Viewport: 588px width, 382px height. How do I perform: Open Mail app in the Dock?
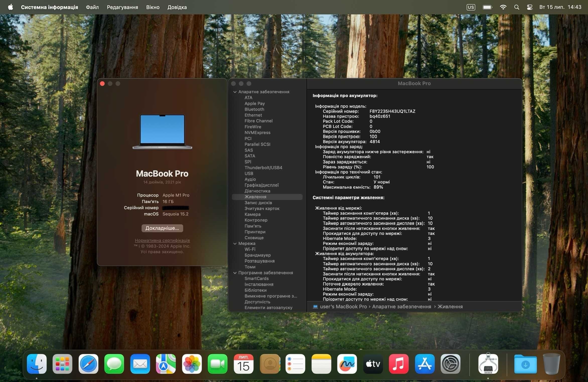(140, 364)
